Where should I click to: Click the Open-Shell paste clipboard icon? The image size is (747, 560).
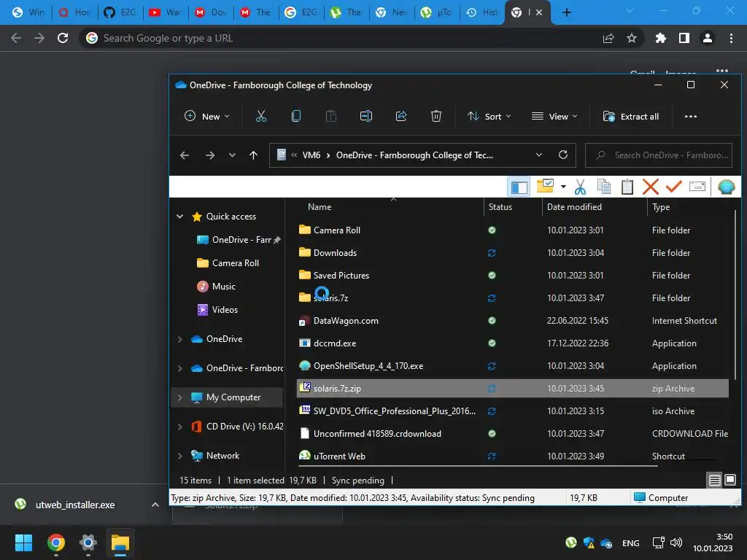pyautogui.click(x=627, y=187)
